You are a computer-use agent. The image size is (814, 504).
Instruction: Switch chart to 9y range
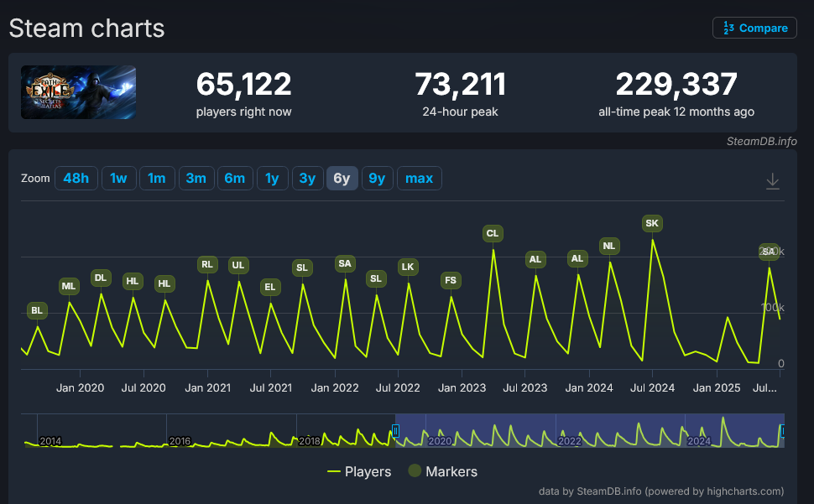pos(377,179)
